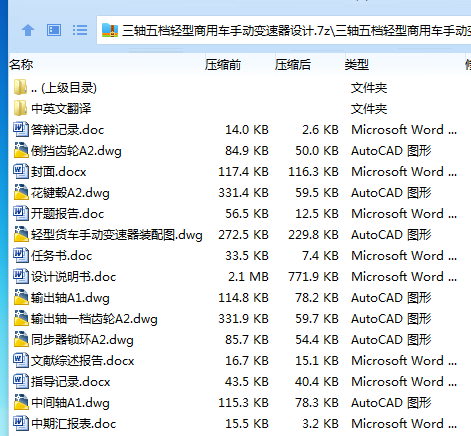Image resolution: width=471 pixels, height=436 pixels.
Task: Click 59.5 KB compressed size of 花键毂A2.dwg
Action: (x=317, y=193)
